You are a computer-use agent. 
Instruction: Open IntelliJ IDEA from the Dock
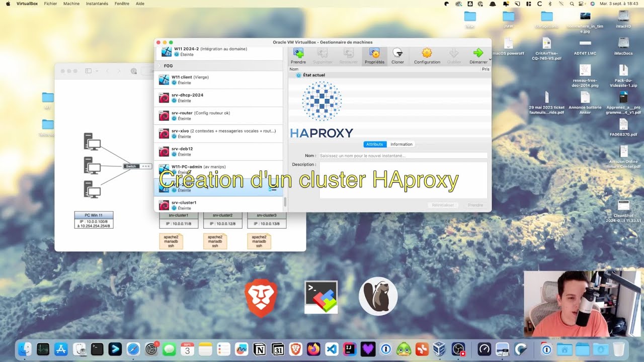[350, 348]
